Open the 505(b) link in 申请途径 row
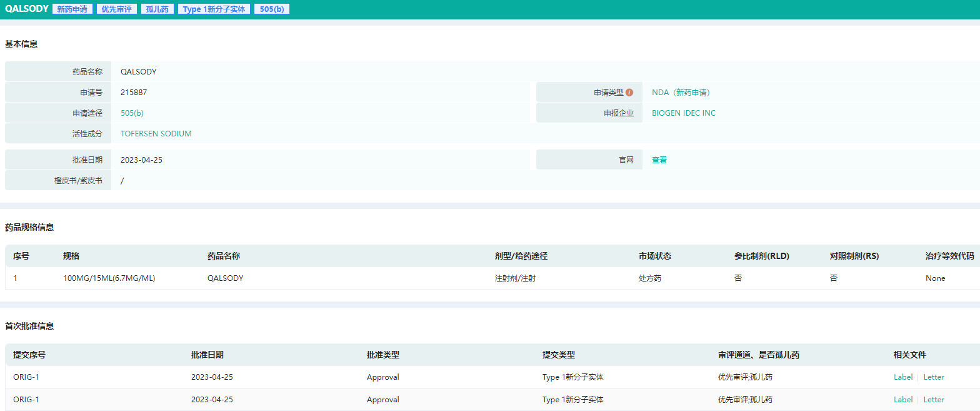 click(x=132, y=113)
